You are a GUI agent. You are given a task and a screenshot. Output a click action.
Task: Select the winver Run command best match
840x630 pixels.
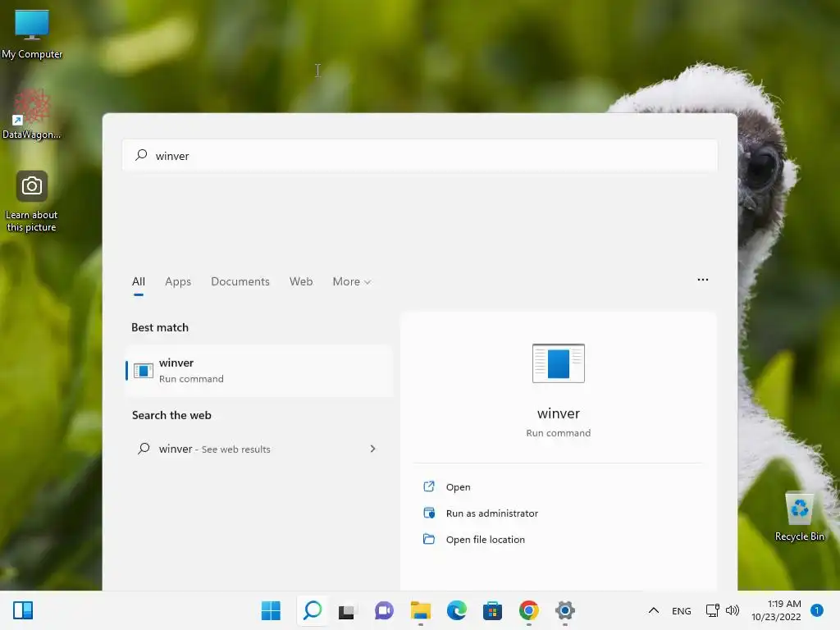point(259,371)
